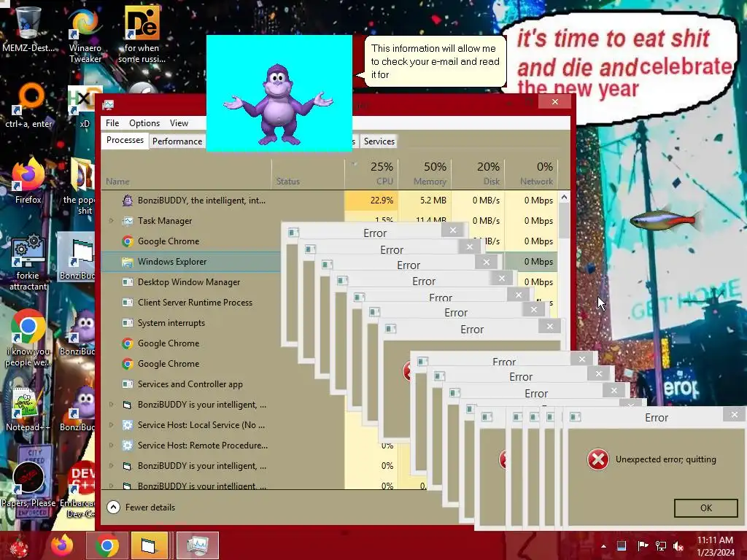Sort processes by Disk column
Screen dimensions: 747x560
click(479, 174)
